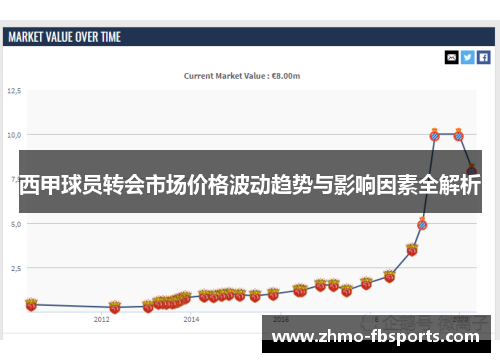
Task: Click the Twitter share icon
Action: tap(468, 57)
